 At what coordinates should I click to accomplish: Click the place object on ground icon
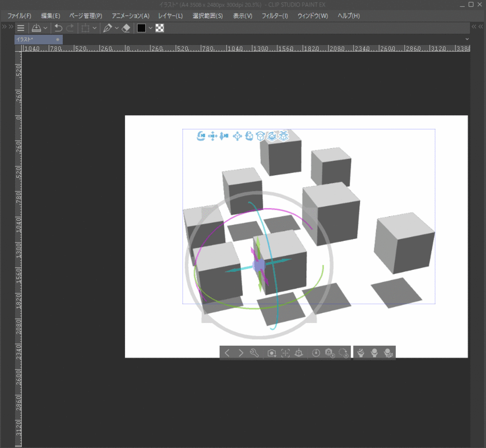pyautogui.click(x=299, y=353)
